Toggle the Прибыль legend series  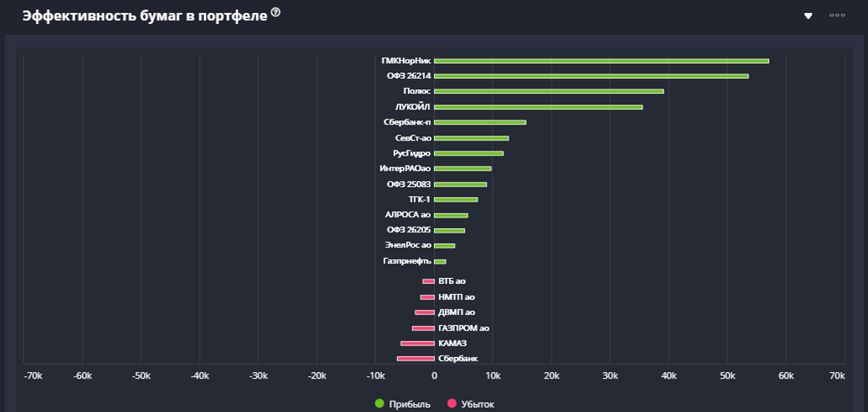(409, 404)
